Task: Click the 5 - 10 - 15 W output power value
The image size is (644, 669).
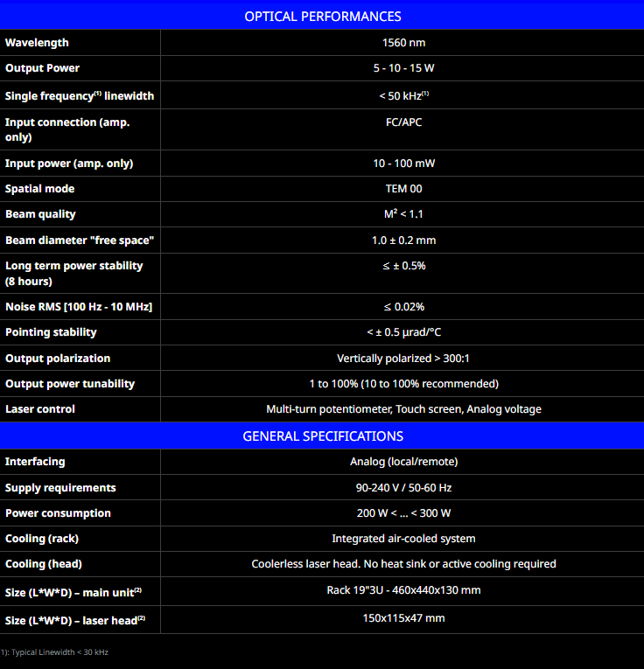Action: coord(403,68)
